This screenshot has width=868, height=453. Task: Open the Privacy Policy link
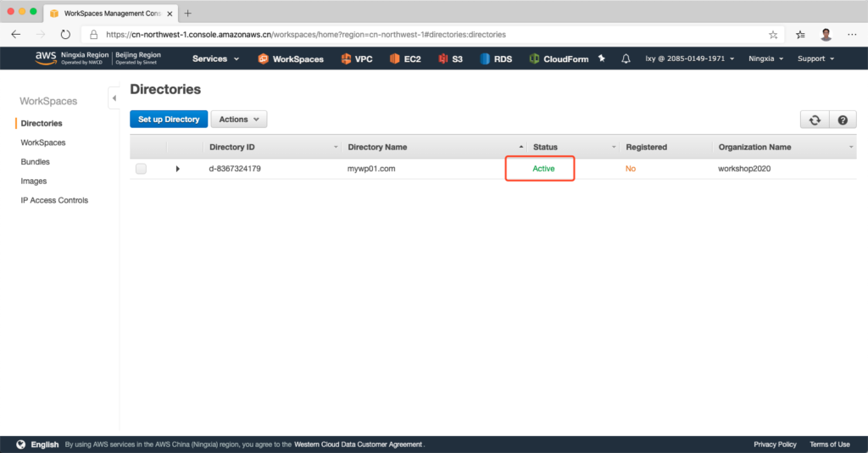click(x=775, y=445)
